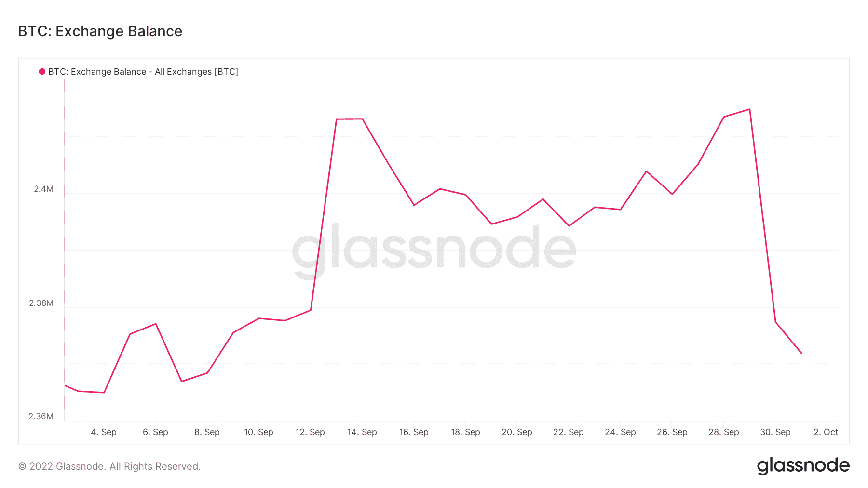Click the line's lowest point above 4 Sep
The width and height of the screenshot is (868, 488).
point(104,393)
